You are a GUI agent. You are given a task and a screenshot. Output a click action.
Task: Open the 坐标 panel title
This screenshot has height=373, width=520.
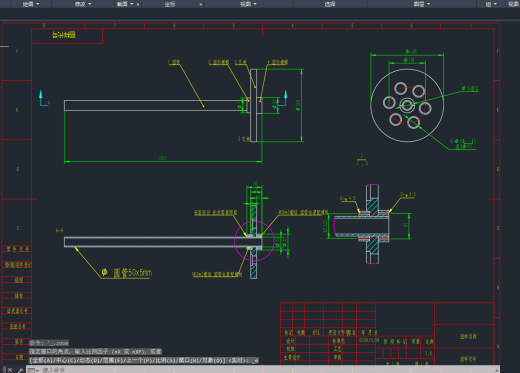pyautogui.click(x=170, y=4)
